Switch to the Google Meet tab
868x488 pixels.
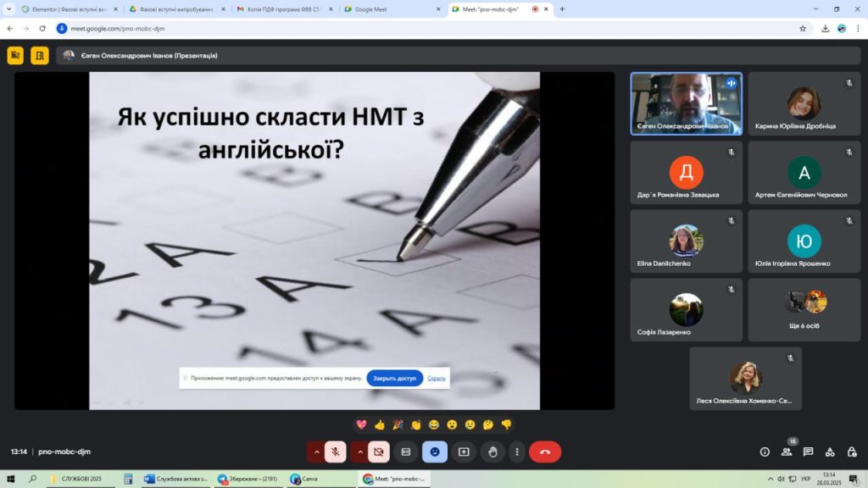[x=388, y=9]
